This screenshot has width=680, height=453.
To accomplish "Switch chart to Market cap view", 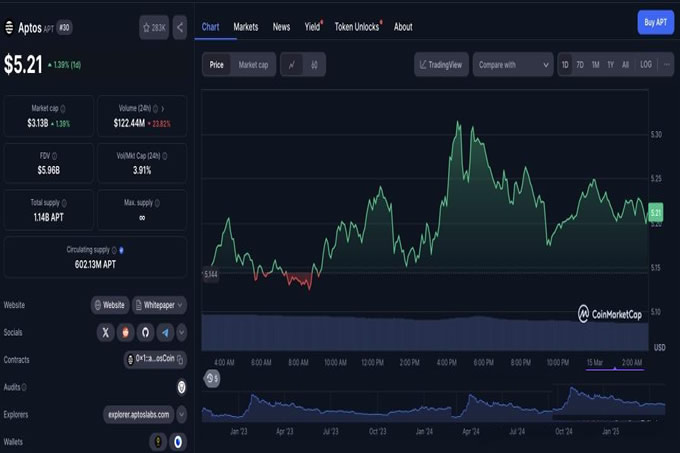I will point(253,65).
